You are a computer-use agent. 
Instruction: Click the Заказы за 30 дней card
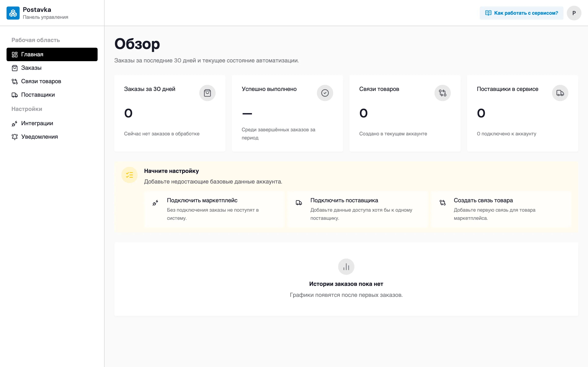click(170, 113)
